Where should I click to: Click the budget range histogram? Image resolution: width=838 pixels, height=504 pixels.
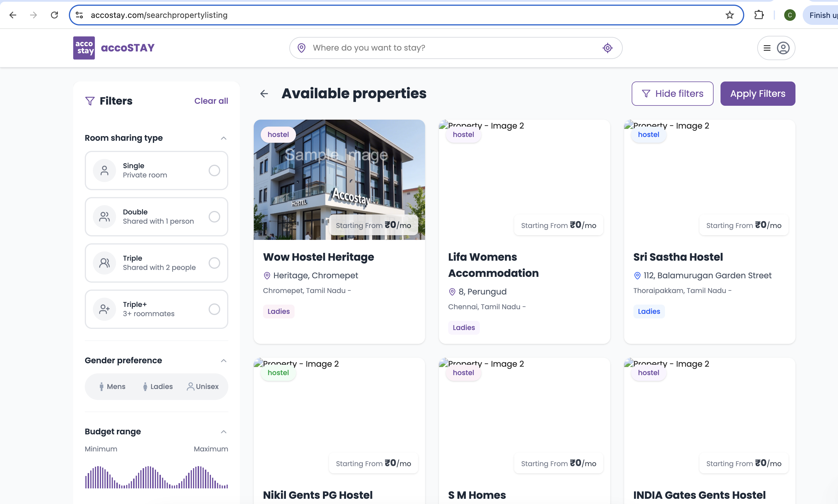point(156,477)
